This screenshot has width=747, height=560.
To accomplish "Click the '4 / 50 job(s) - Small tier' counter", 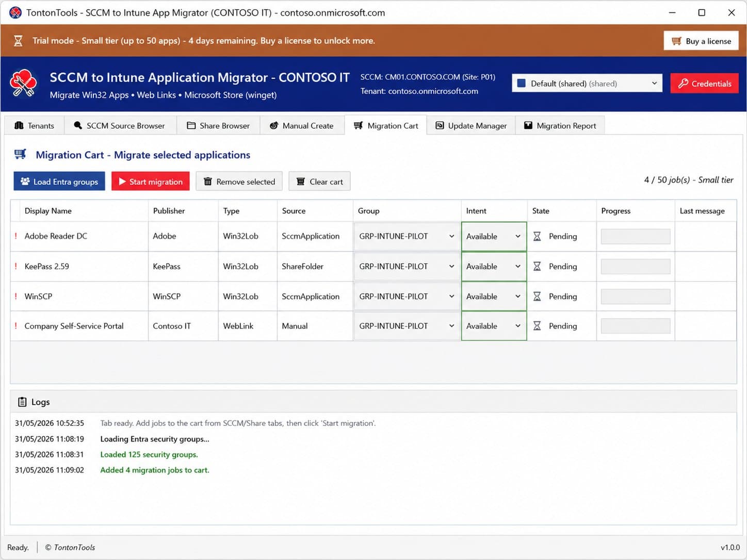I will tap(688, 179).
